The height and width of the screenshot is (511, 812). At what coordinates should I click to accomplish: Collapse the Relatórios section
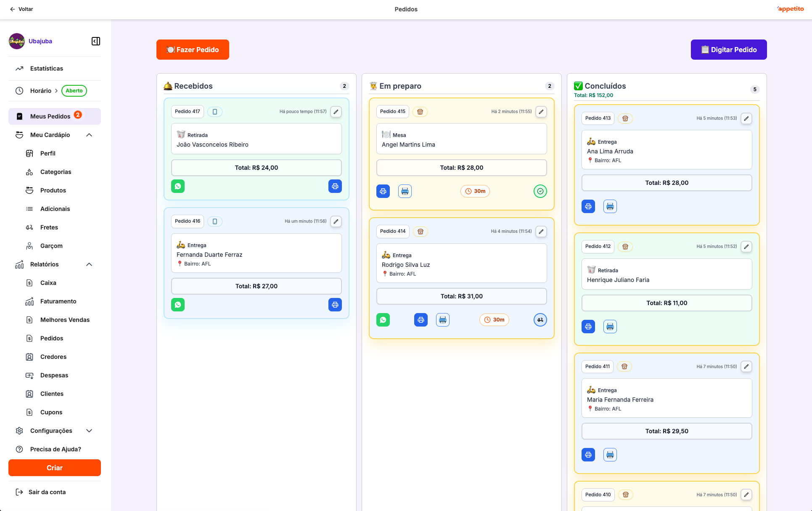(89, 264)
